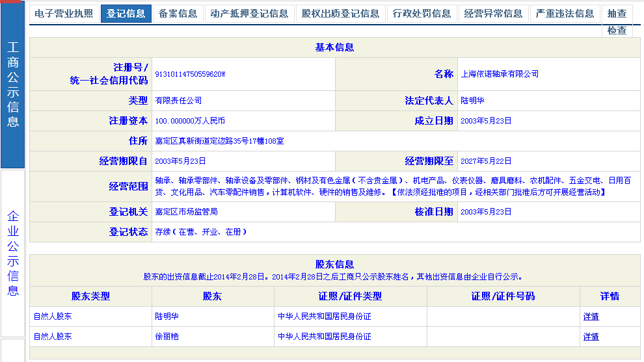Click the 基本信息 section header
The image size is (644, 362).
pos(334,47)
